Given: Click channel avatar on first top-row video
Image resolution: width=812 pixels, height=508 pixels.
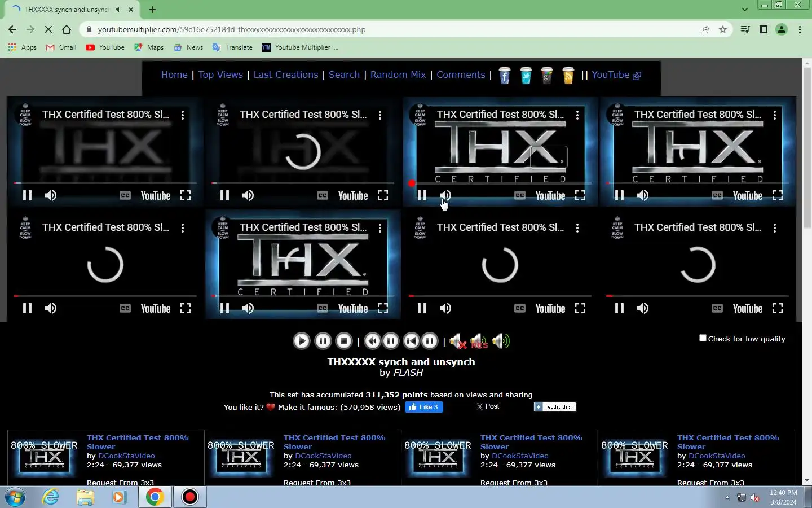Looking at the screenshot, I should pyautogui.click(x=25, y=115).
